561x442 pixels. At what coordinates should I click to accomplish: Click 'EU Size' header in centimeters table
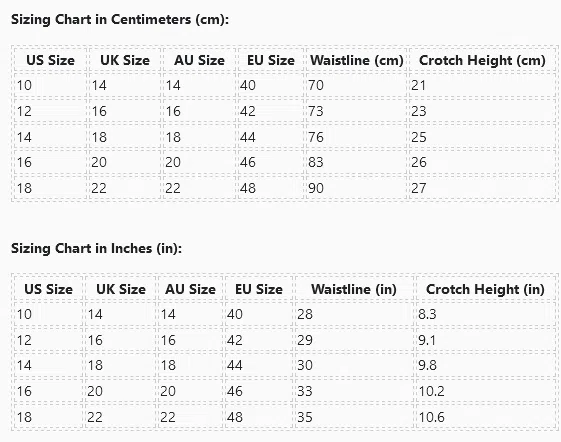pos(271,60)
